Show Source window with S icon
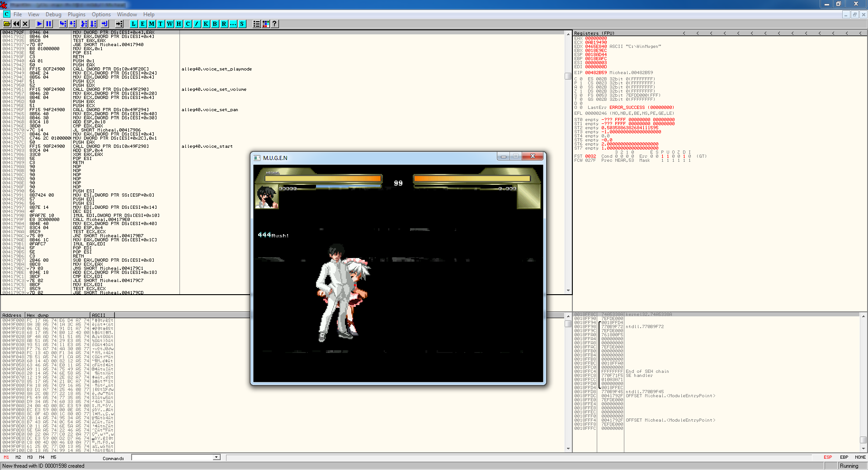The height and width of the screenshot is (470, 868). click(242, 24)
